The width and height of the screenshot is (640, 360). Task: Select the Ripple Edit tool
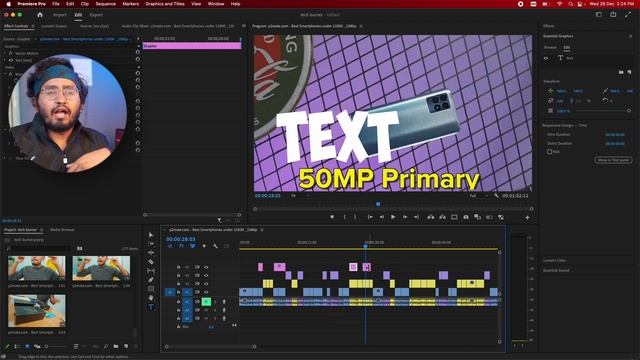click(151, 253)
